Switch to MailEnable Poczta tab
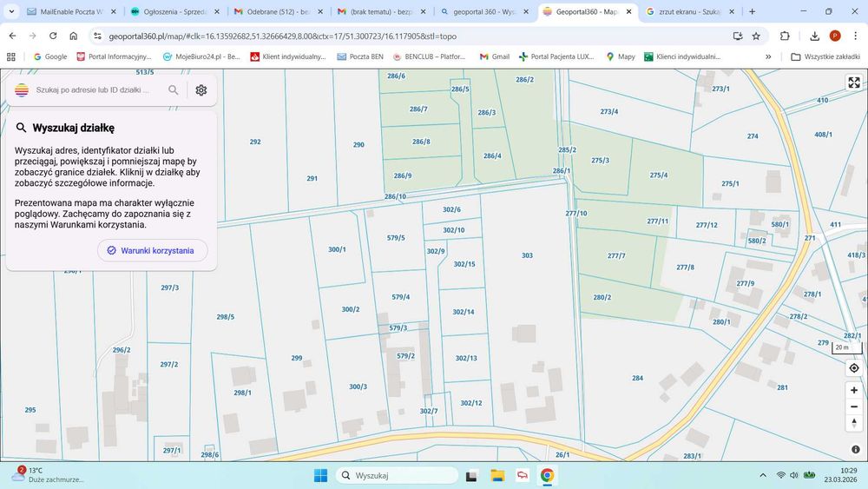868x489 pixels. (71, 11)
